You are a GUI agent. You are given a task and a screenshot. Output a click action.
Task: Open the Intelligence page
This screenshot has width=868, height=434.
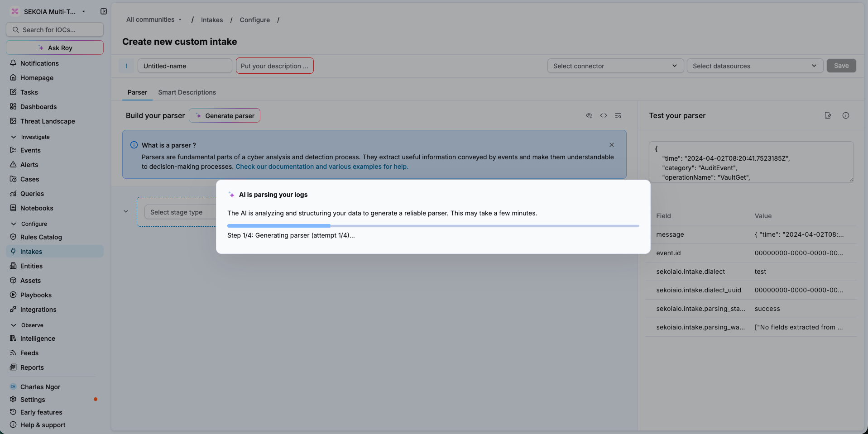pos(38,339)
